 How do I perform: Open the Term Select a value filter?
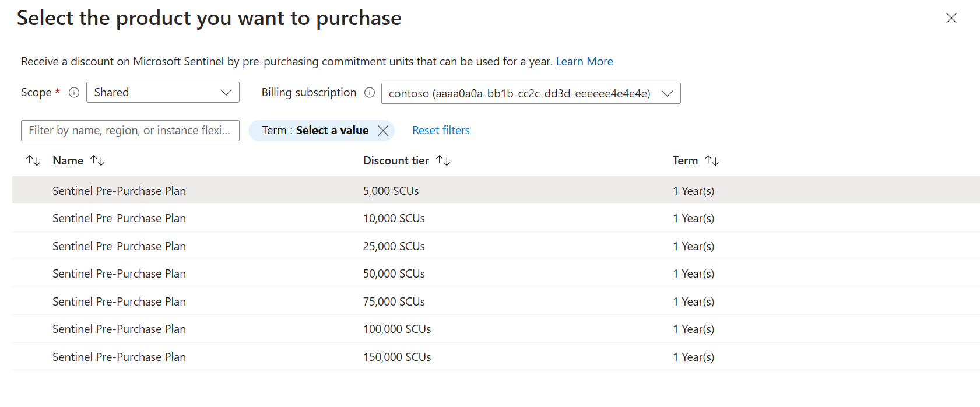(x=315, y=131)
